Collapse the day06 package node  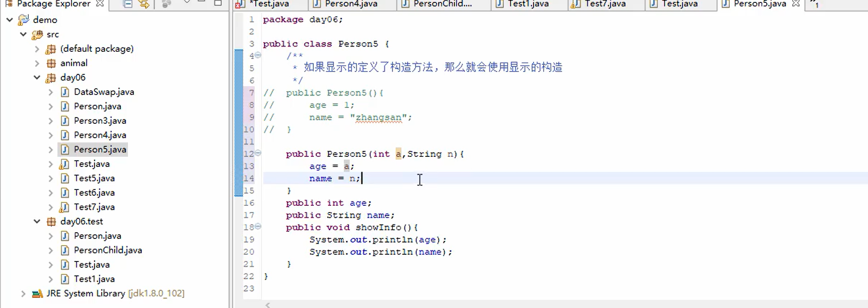coord(37,77)
